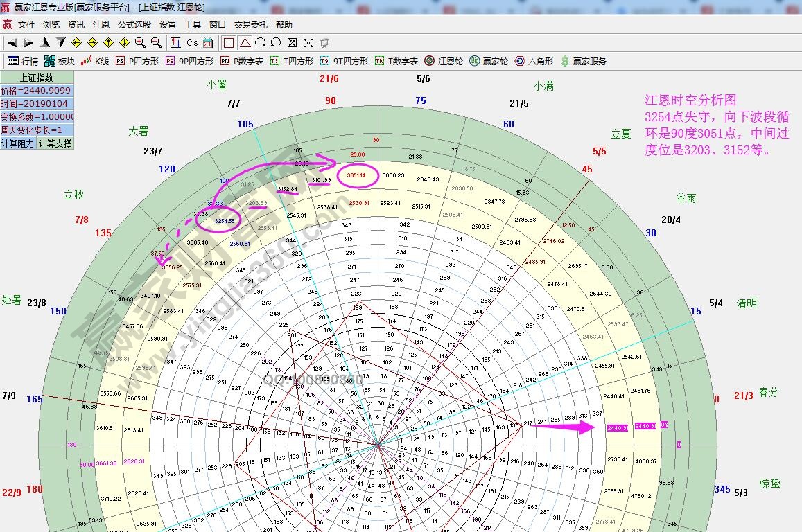
Task: Open the 公式选股 menu
Action: click(134, 24)
